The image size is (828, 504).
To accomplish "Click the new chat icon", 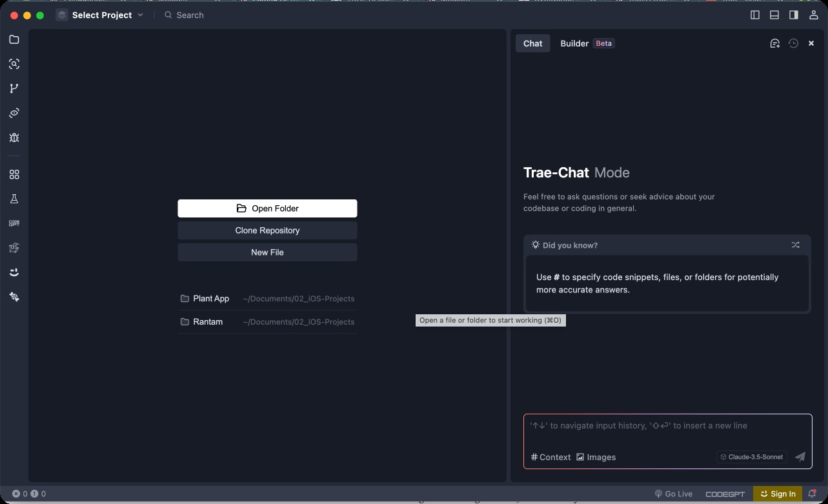I will pyautogui.click(x=775, y=43).
